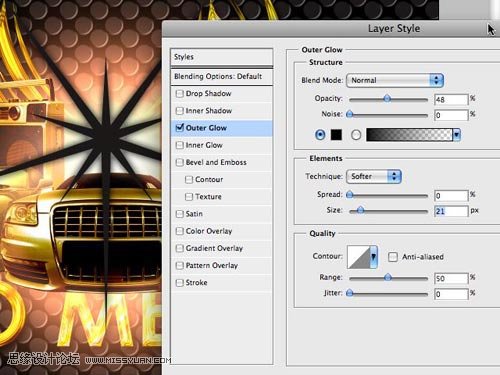Click the Jitter slider handle
This screenshot has width=500, height=375.
tap(350, 293)
